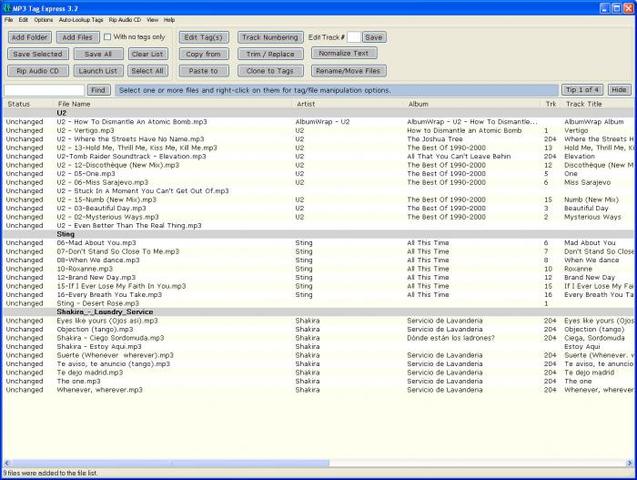Click the Rename/Move Files button
Screen dimensions: 637x480
[x=348, y=71]
